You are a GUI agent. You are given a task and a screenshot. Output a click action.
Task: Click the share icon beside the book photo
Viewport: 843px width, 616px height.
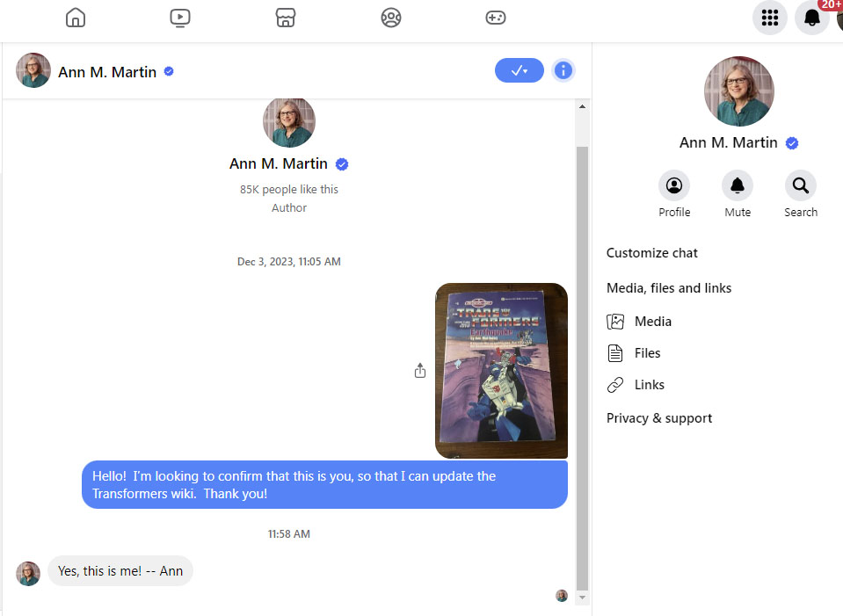420,370
